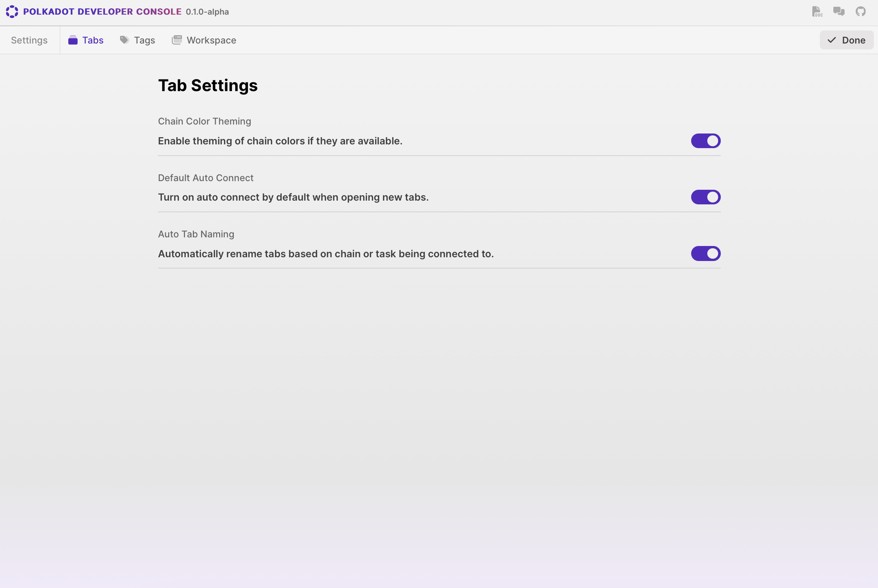
Task: Toggle Auto Tab Naming switch off
Action: (706, 253)
